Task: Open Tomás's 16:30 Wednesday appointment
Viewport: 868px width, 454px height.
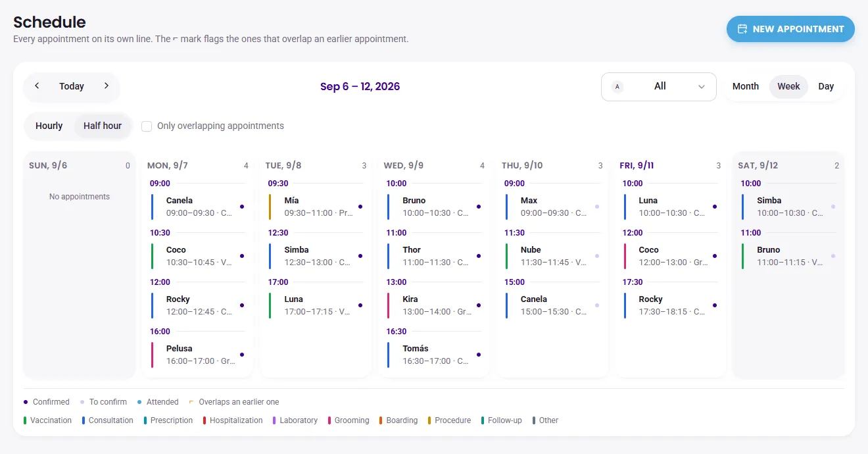Action: [434, 355]
